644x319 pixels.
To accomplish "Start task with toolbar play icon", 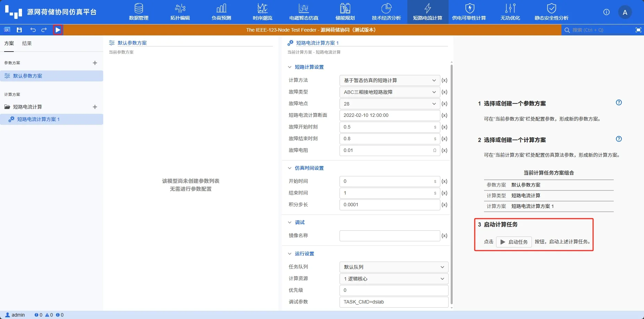I will tap(58, 30).
